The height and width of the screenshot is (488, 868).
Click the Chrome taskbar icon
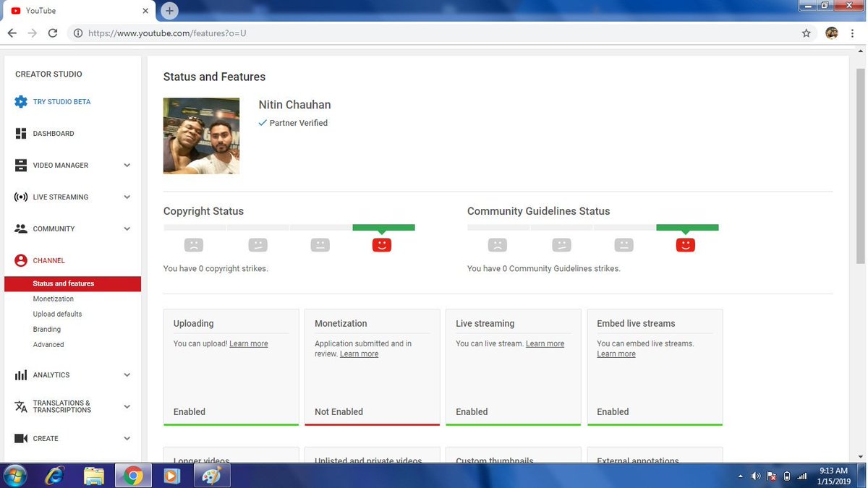(x=132, y=476)
